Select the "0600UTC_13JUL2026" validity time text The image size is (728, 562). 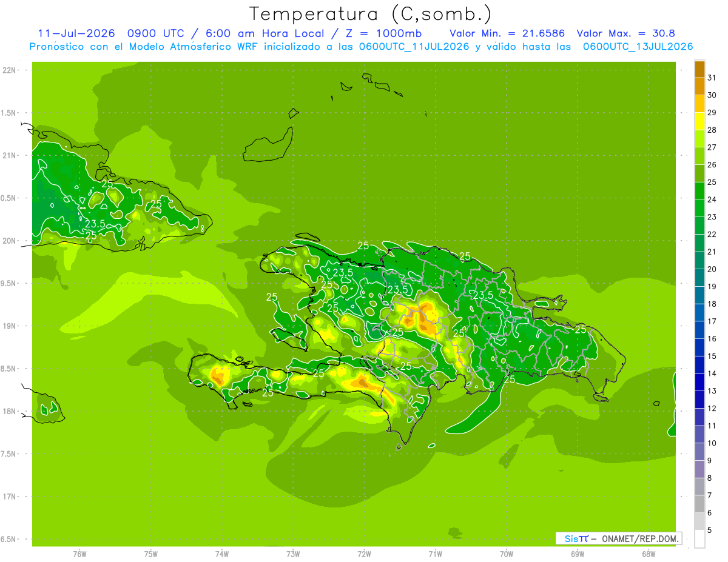[638, 47]
